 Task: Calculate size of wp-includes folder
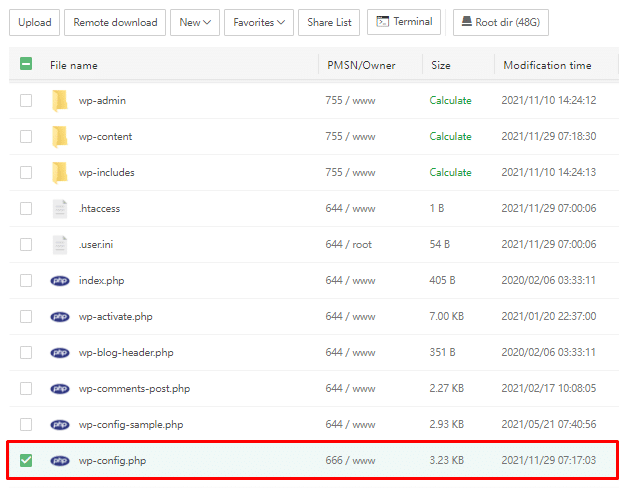(450, 173)
